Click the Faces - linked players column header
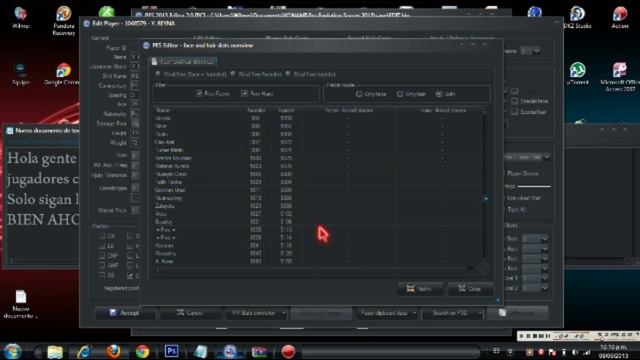This screenshot has width=640, height=360. [x=349, y=110]
